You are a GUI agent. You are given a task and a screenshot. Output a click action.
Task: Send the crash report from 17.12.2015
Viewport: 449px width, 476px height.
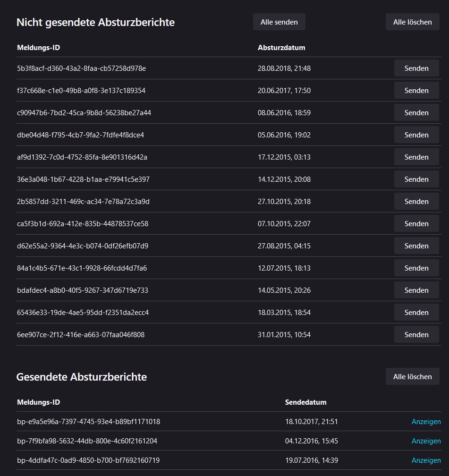[416, 157]
